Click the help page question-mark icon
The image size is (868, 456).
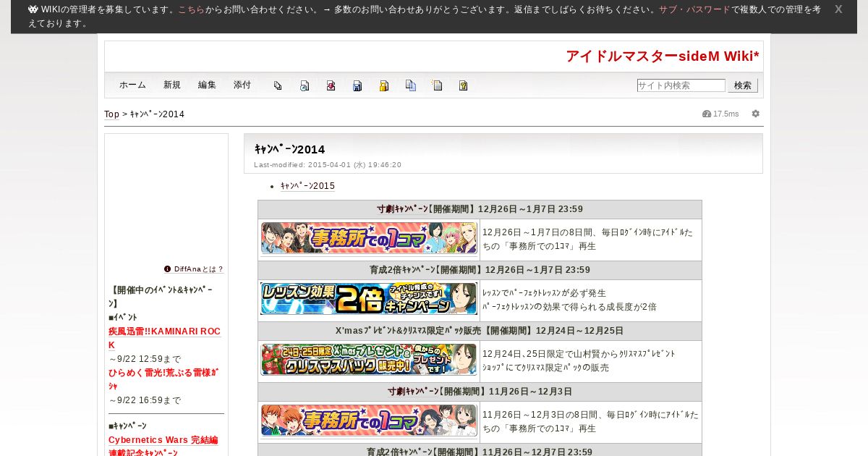(464, 85)
